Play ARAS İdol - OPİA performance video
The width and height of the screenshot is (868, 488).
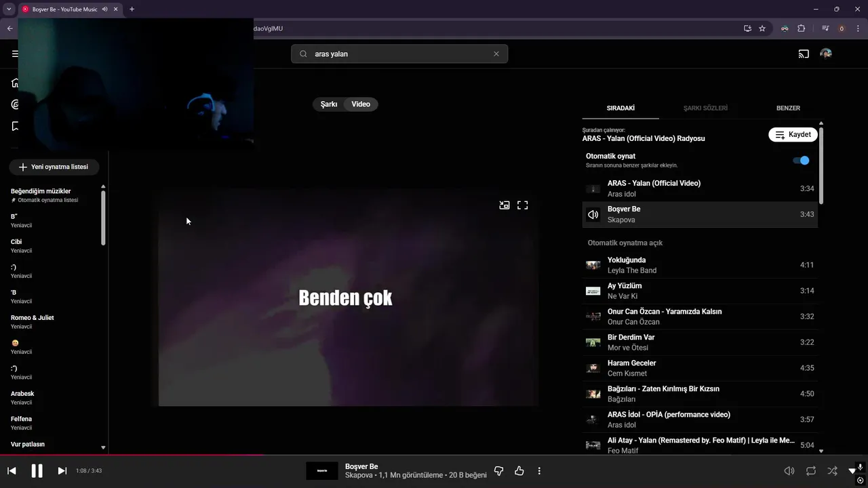(700, 420)
